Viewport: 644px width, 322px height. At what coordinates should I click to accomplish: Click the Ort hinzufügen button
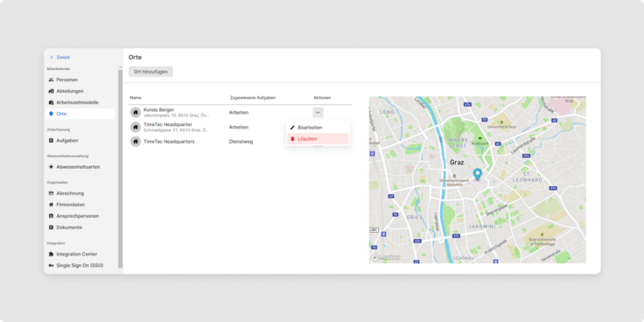(150, 72)
